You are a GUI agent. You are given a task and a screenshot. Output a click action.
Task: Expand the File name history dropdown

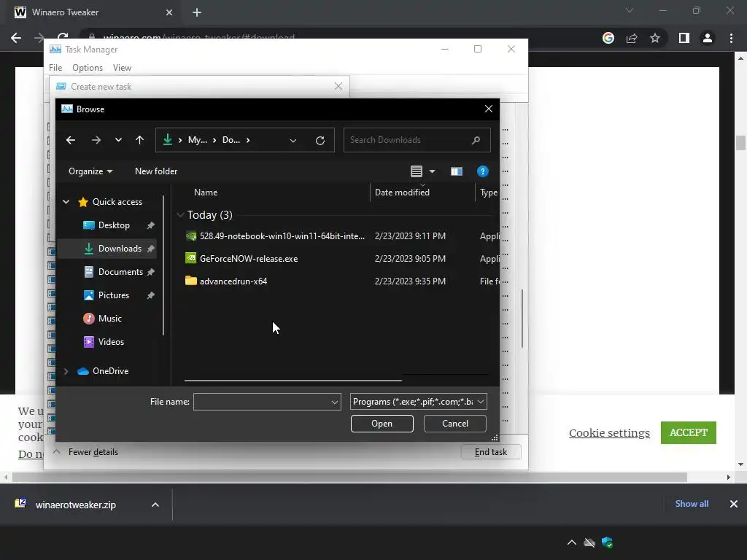334,402
